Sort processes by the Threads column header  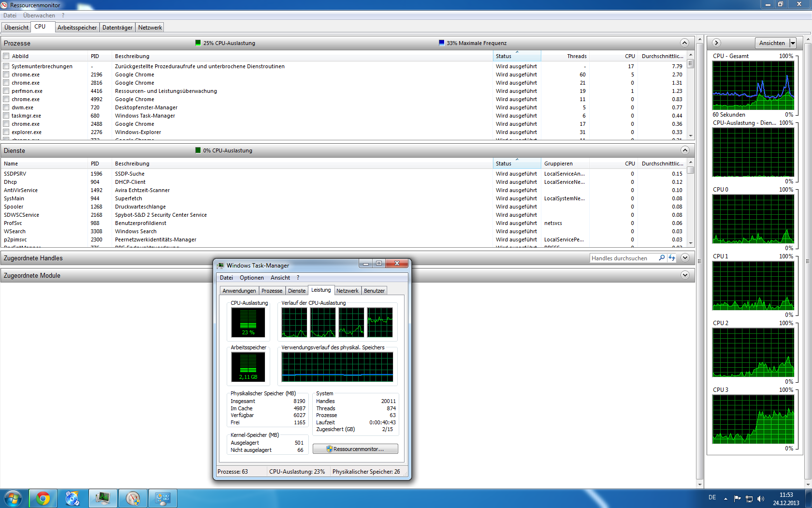[x=565, y=56]
